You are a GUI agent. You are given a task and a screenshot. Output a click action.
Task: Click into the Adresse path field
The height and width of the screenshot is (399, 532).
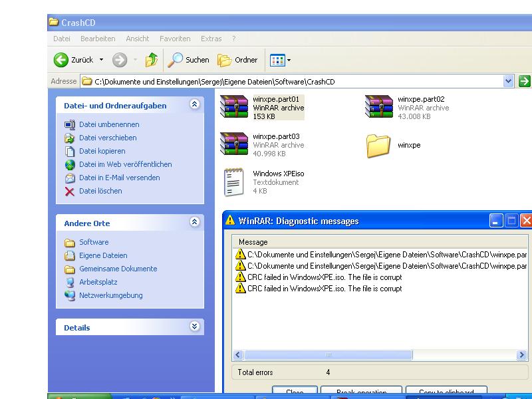pos(292,81)
